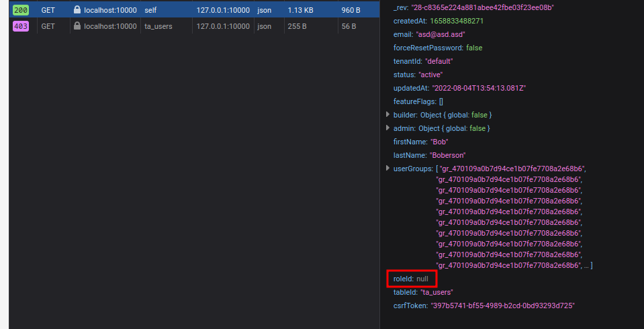Click the roleId null value
644x329 pixels.
422,279
